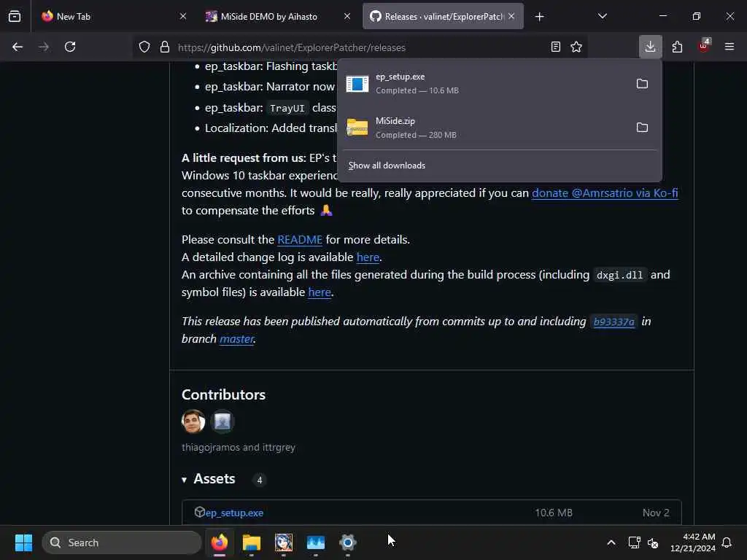Reload the current page
This screenshot has width=747, height=560.
tap(70, 47)
